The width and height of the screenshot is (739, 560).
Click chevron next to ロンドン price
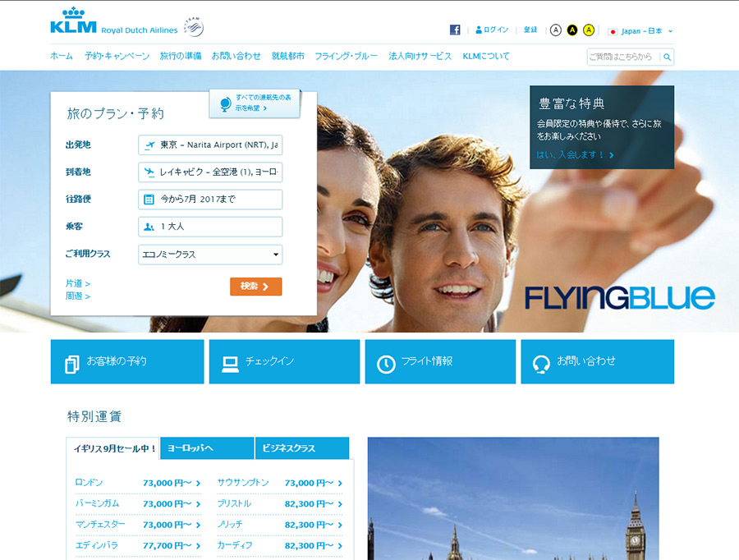tap(198, 484)
